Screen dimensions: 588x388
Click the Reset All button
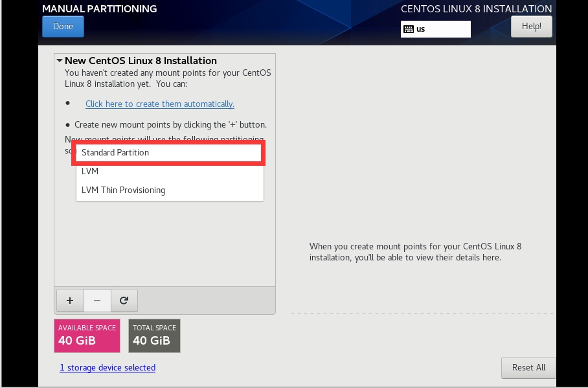pos(528,368)
